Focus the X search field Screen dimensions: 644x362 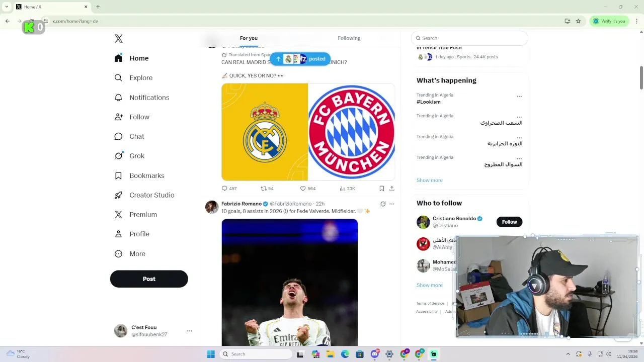coord(469,38)
